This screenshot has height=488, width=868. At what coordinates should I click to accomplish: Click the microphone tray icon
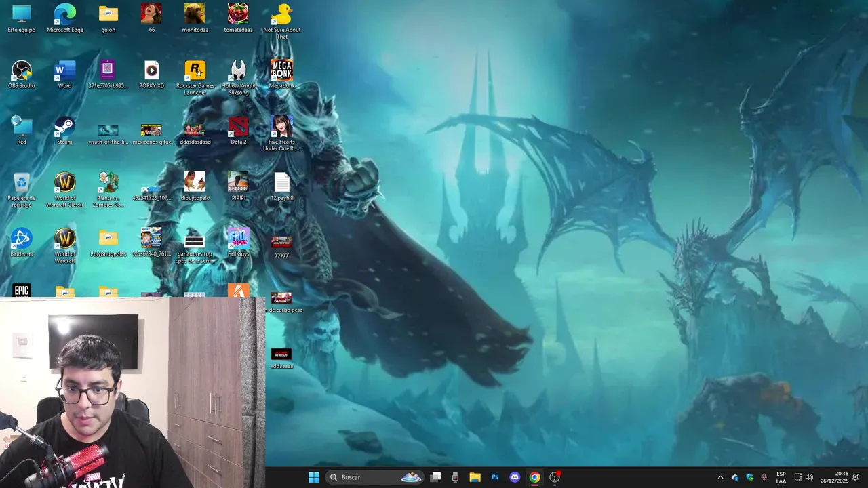click(764, 477)
